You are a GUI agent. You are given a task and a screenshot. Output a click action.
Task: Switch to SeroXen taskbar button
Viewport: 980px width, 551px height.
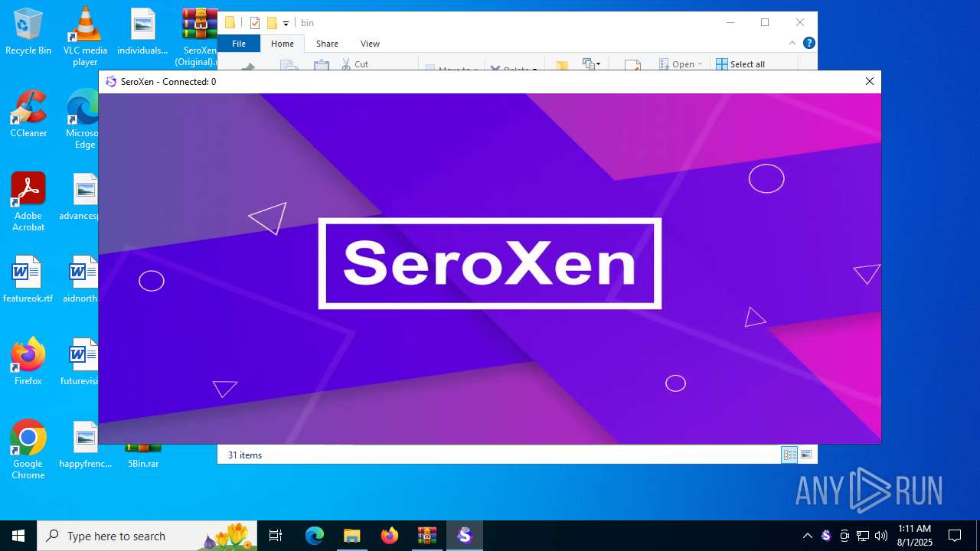pyautogui.click(x=465, y=536)
